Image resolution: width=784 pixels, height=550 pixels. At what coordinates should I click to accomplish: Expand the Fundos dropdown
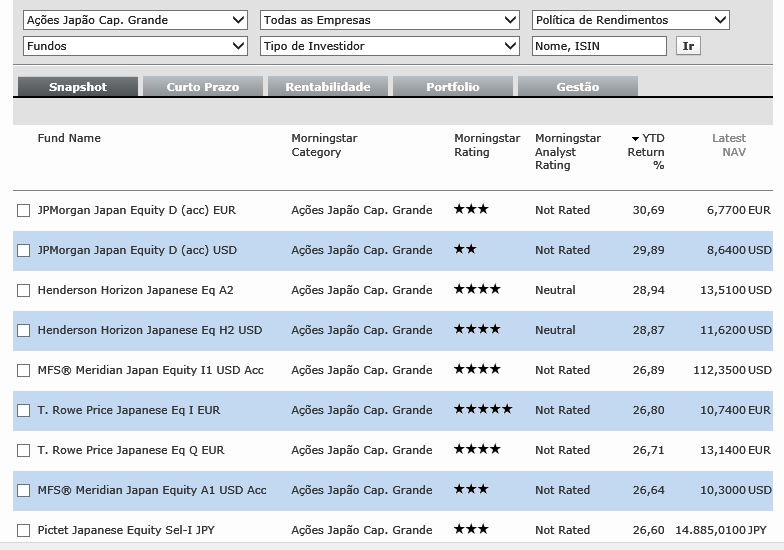(135, 46)
